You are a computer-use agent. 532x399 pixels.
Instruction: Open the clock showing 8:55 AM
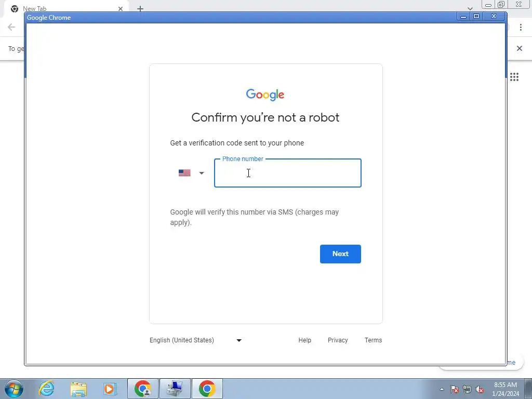pos(505,389)
